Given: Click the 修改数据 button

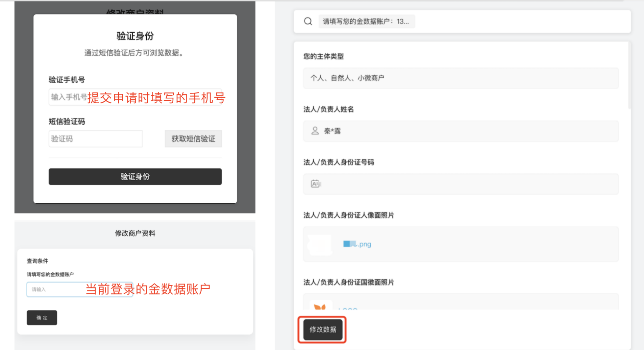Looking at the screenshot, I should point(322,329).
